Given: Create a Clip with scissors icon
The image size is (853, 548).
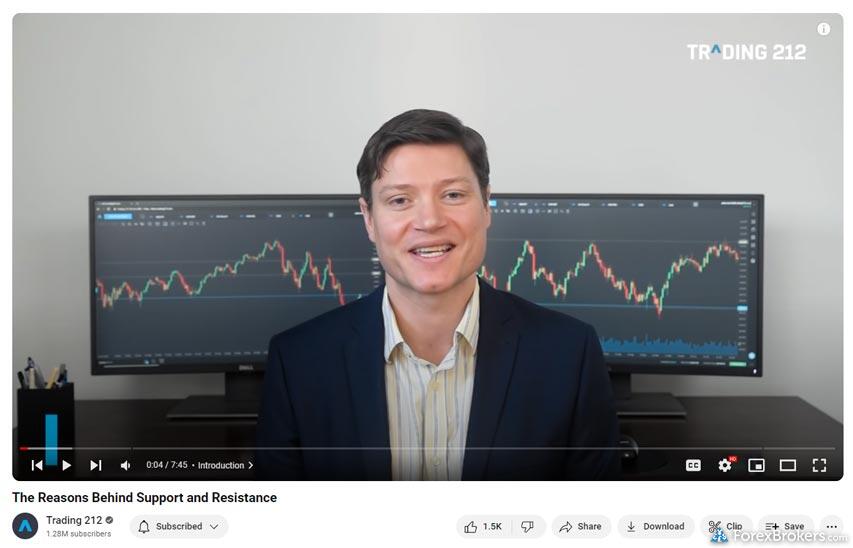Looking at the screenshot, I should pos(726,526).
